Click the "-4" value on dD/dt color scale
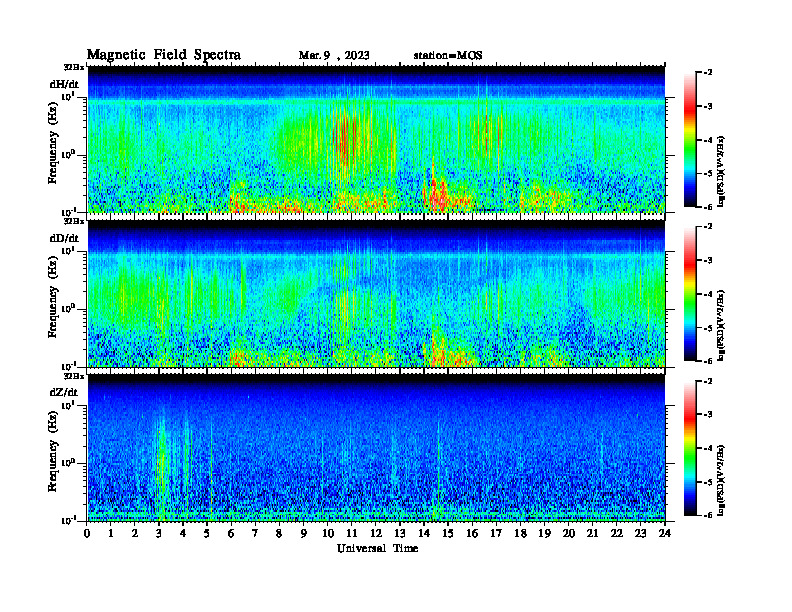 coord(708,294)
